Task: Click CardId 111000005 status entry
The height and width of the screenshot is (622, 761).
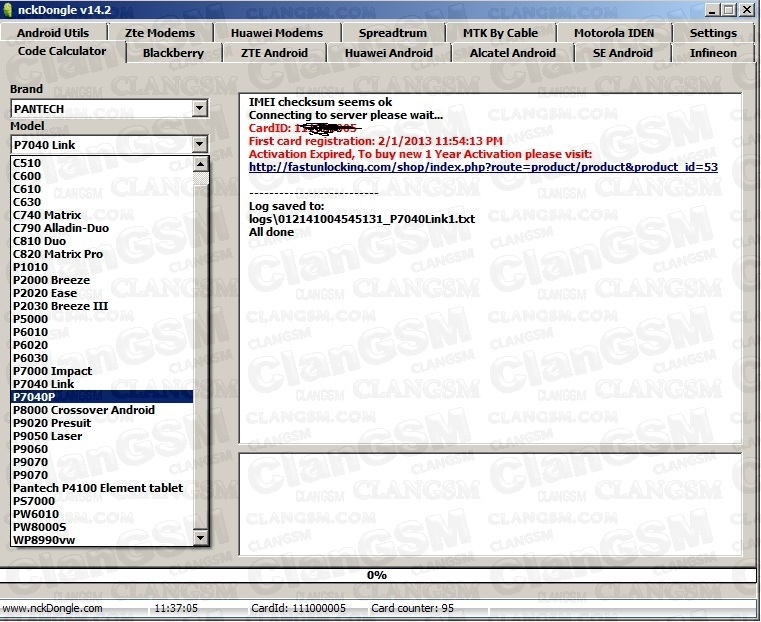Action: click(x=298, y=608)
